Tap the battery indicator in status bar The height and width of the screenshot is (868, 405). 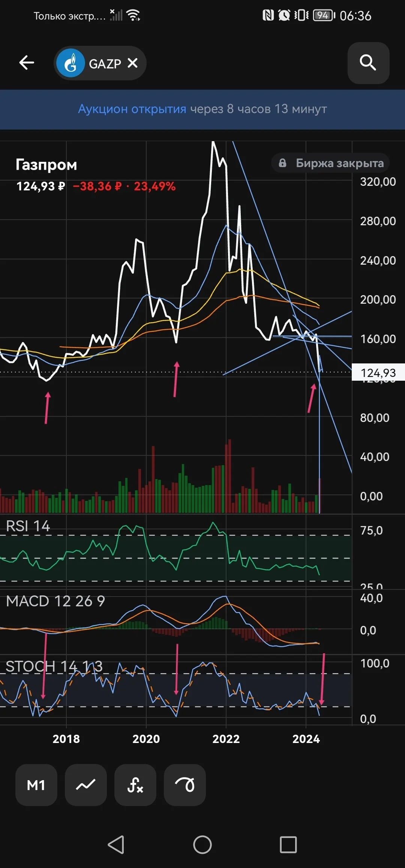click(324, 15)
